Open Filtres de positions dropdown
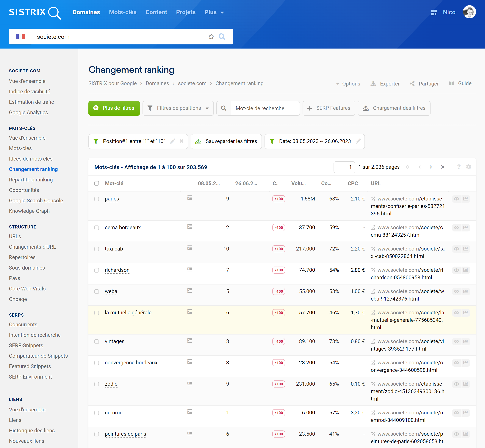 point(178,108)
